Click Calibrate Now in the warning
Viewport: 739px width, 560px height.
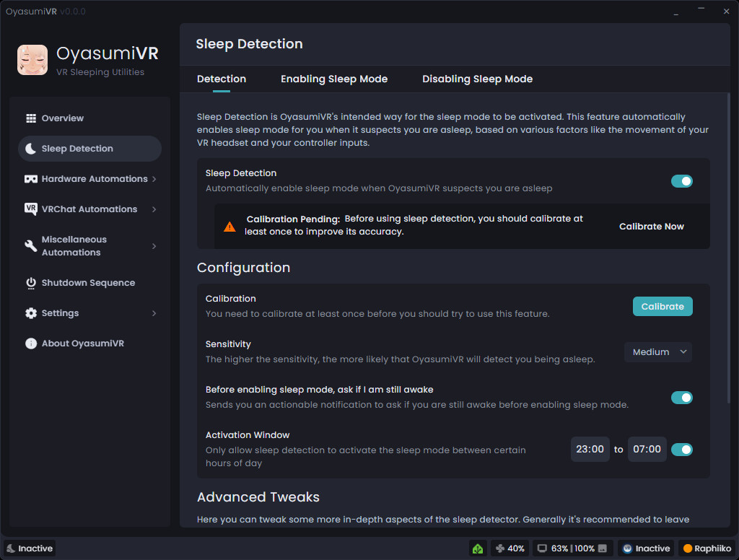coord(652,227)
